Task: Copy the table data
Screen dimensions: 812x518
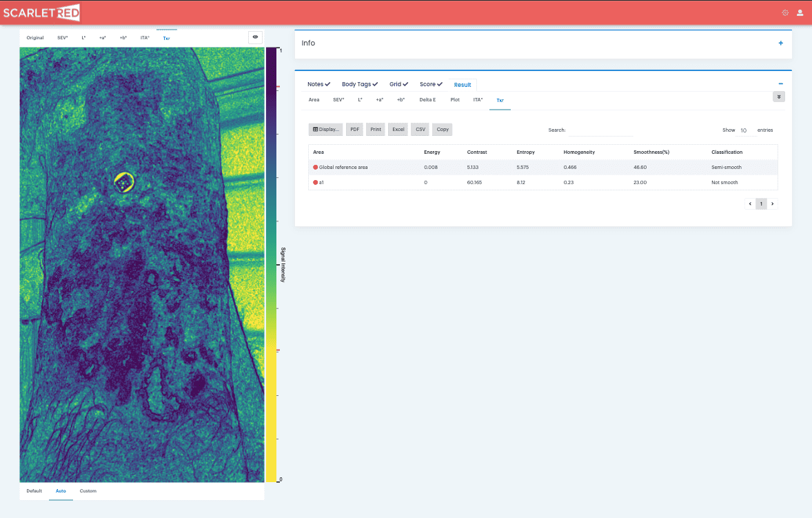Action: [443, 130]
